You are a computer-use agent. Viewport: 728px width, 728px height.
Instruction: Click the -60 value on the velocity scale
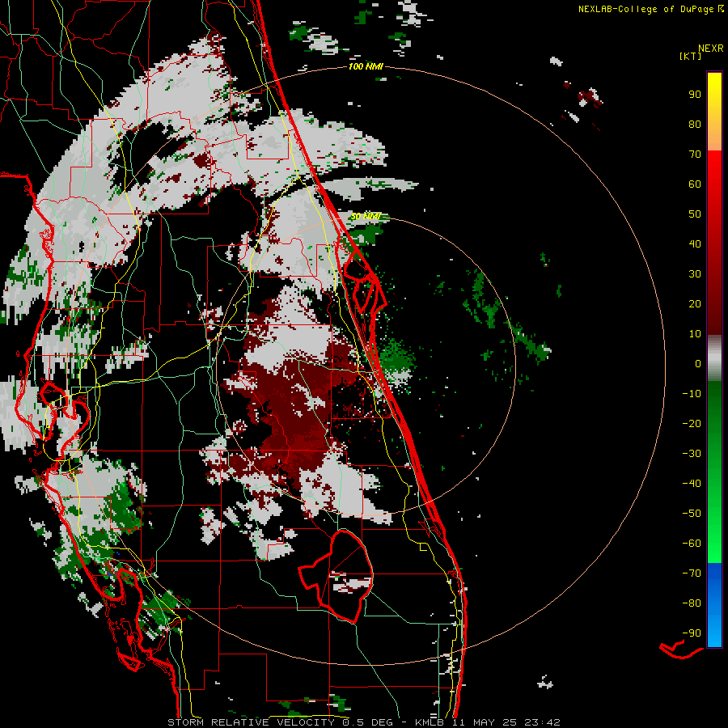(x=692, y=544)
